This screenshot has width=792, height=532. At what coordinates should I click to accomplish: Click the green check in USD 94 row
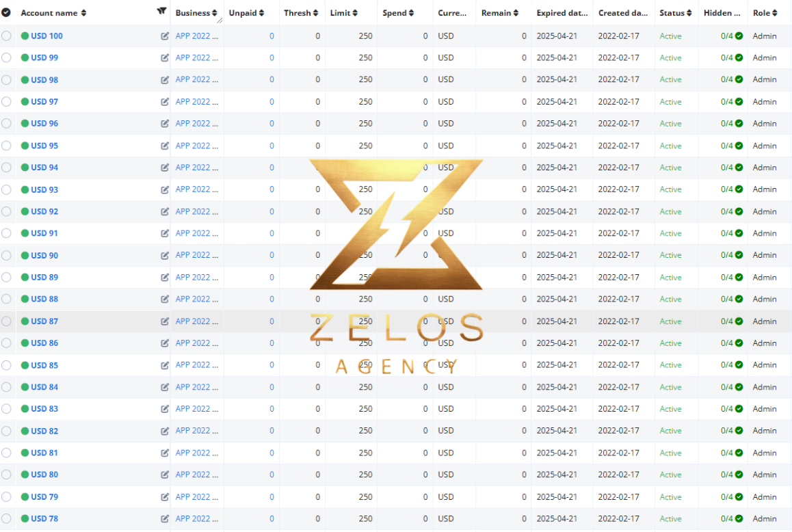(x=739, y=168)
